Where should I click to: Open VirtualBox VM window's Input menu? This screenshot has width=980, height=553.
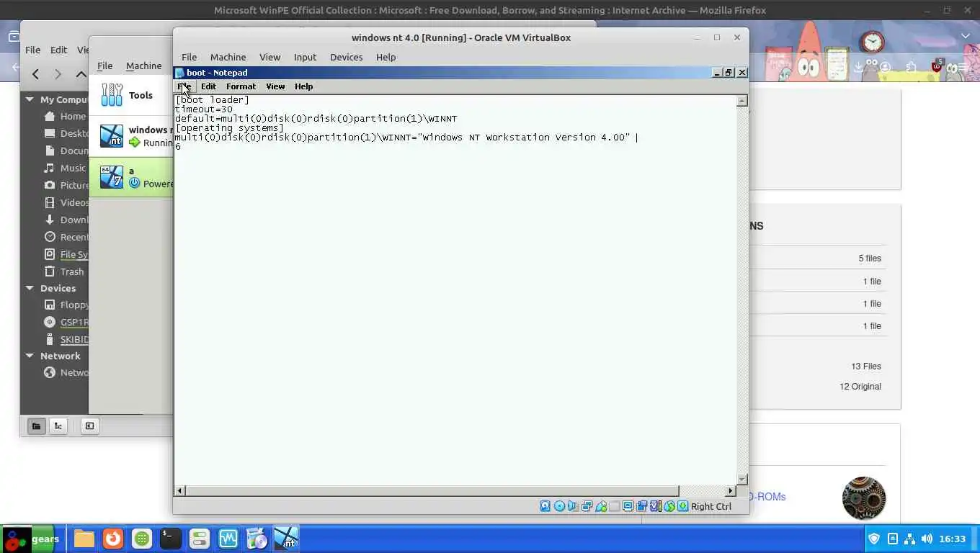click(x=305, y=57)
